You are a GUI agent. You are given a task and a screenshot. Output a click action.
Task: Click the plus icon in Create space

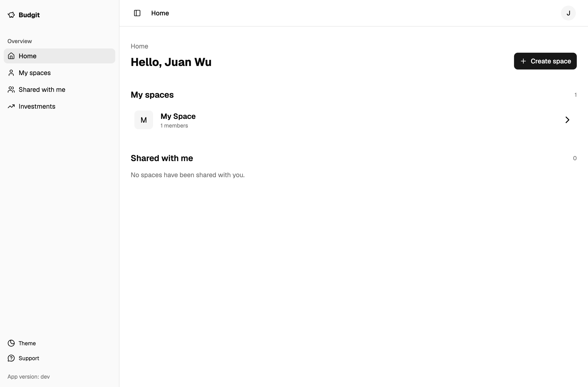[x=523, y=61]
